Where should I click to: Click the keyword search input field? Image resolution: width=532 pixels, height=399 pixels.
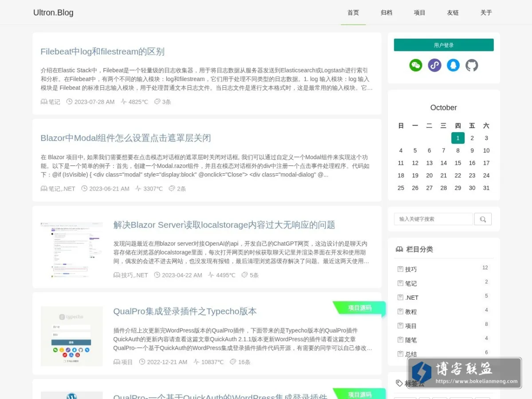point(434,219)
